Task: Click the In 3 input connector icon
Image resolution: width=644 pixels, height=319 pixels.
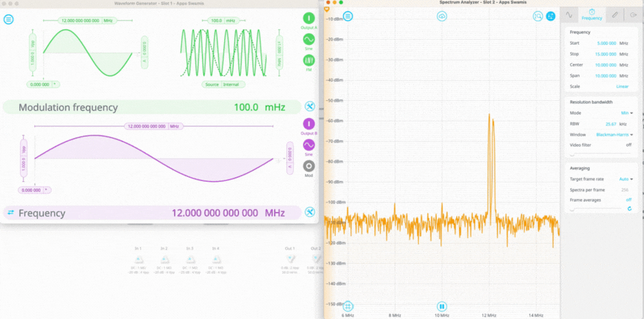Action: click(x=190, y=260)
